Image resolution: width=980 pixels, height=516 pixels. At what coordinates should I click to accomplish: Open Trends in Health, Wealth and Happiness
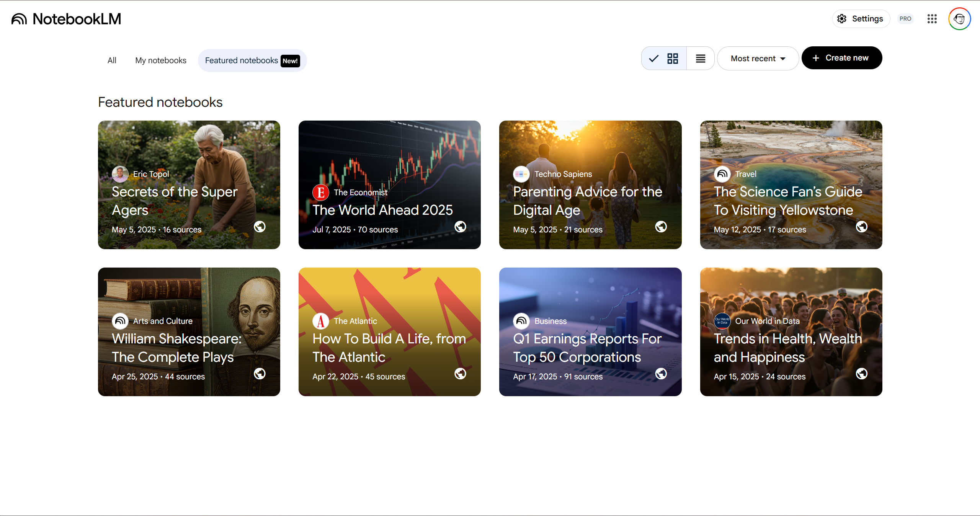(x=791, y=332)
